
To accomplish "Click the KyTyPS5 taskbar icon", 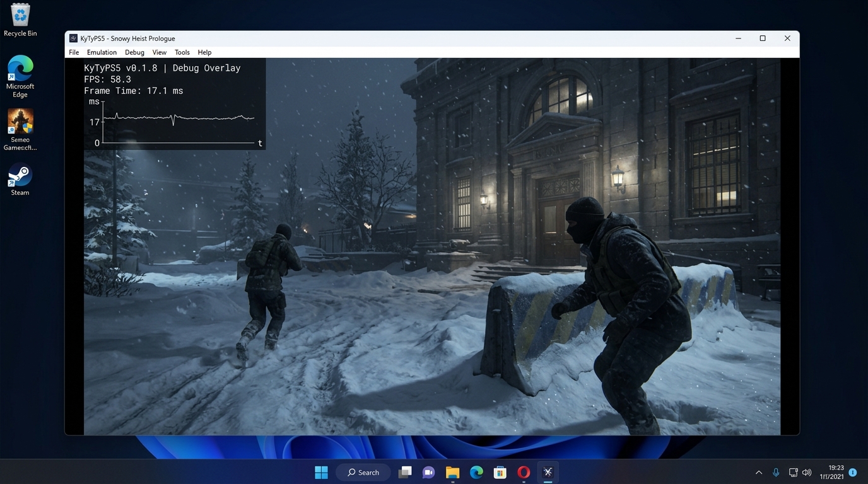I will 548,472.
